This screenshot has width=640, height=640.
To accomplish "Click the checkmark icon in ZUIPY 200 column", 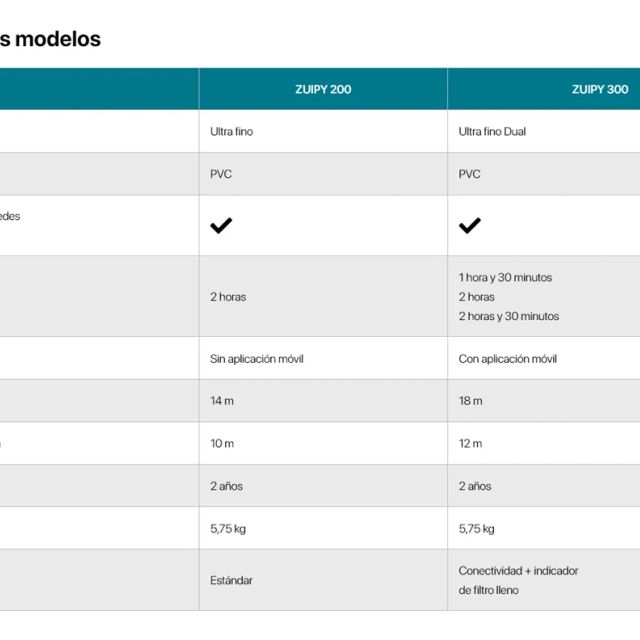I will [x=221, y=226].
